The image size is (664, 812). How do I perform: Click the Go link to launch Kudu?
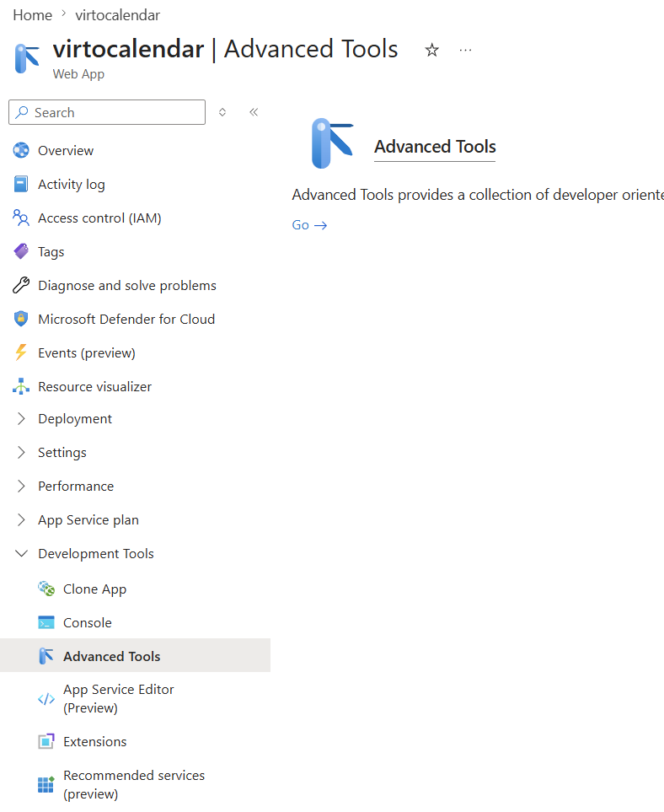tap(309, 225)
